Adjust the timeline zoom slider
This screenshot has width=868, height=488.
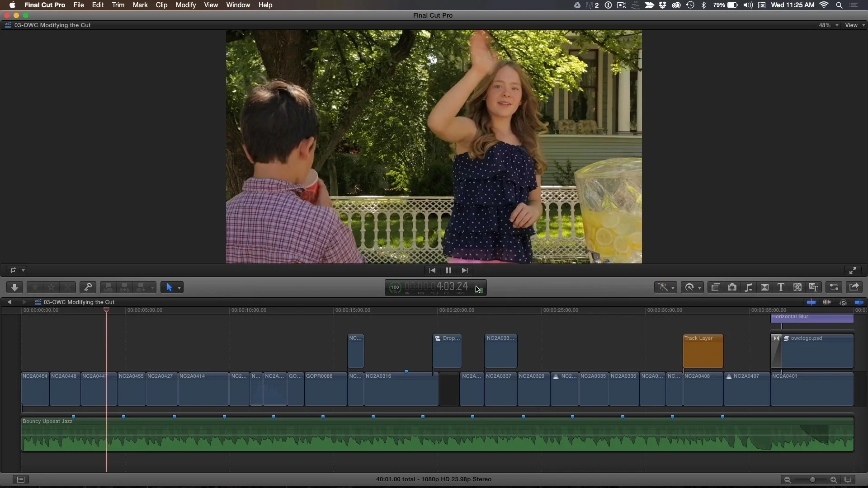pyautogui.click(x=812, y=480)
